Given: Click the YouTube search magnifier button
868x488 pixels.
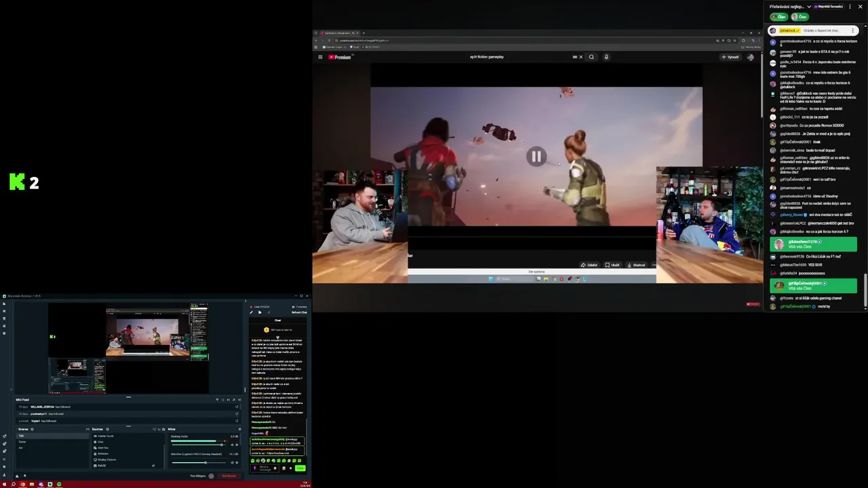Looking at the screenshot, I should pos(591,57).
